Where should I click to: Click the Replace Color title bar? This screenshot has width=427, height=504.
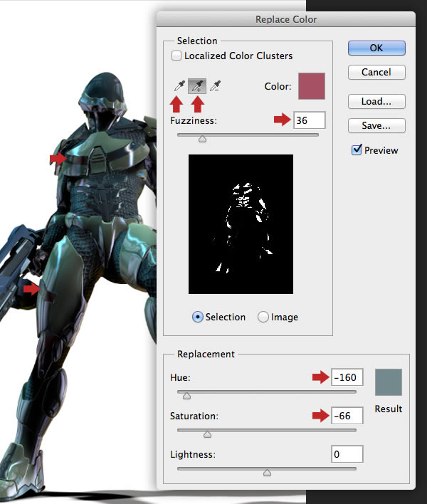click(x=285, y=19)
